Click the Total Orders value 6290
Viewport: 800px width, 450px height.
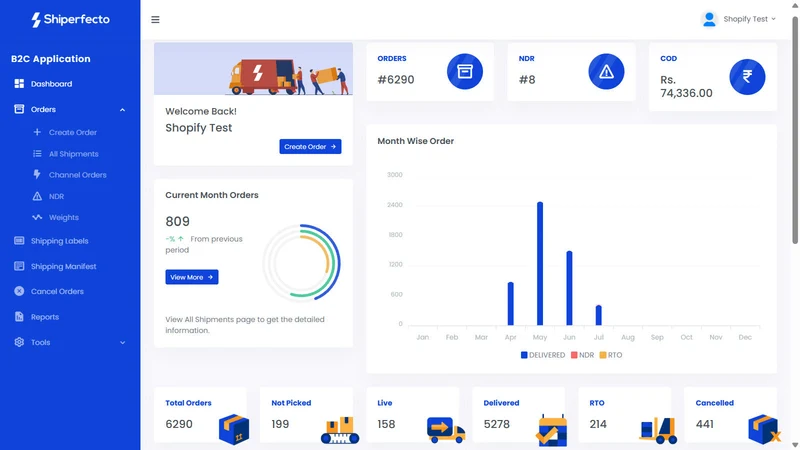coord(179,424)
